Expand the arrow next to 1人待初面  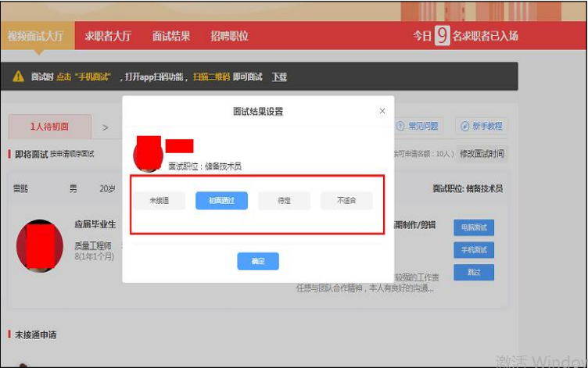106,127
